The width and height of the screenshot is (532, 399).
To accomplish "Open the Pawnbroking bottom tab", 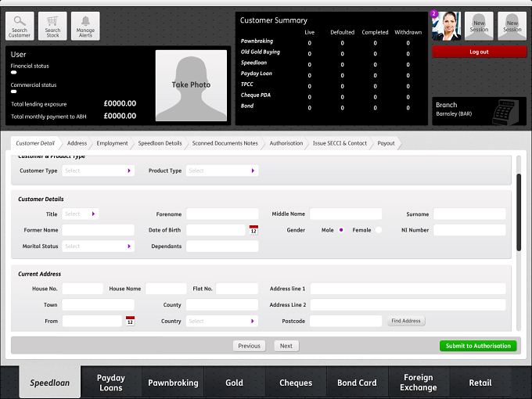I will point(173,383).
